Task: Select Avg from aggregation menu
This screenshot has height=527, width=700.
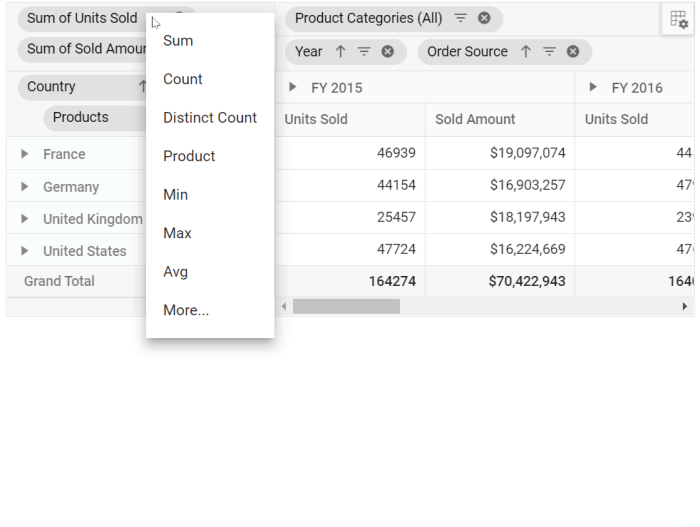Action: (x=176, y=272)
